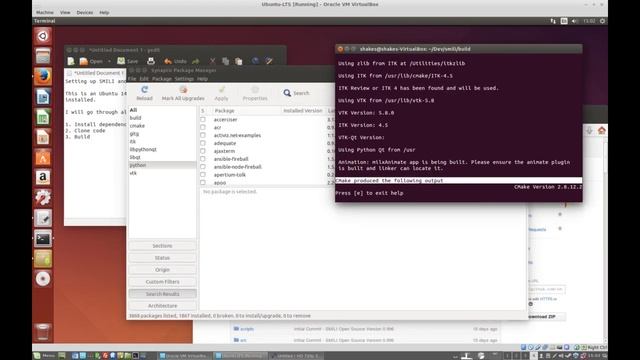
Task: Open LibreOffice Writer from the dock
Action: tap(43, 97)
